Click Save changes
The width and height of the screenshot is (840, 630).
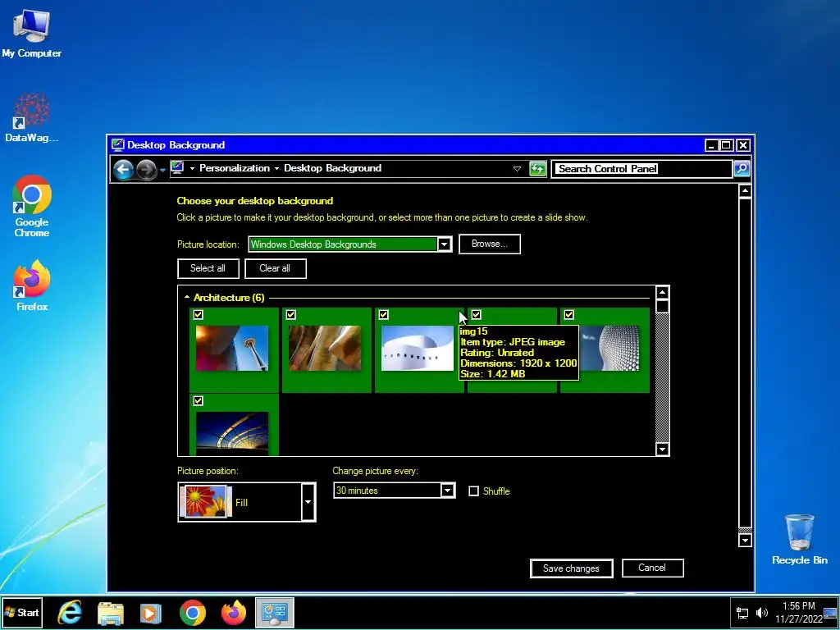click(571, 568)
